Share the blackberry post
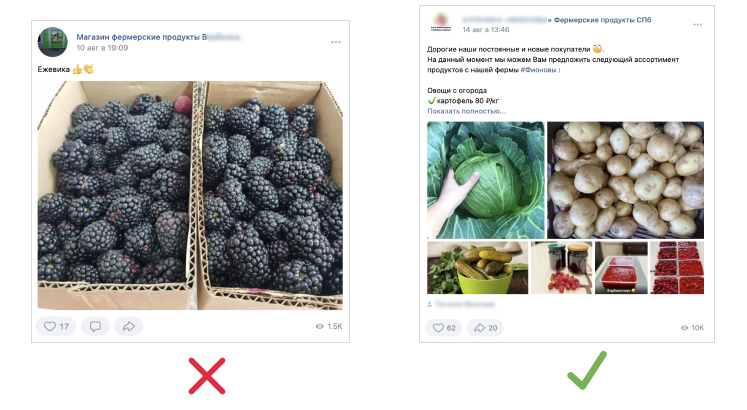 click(129, 326)
